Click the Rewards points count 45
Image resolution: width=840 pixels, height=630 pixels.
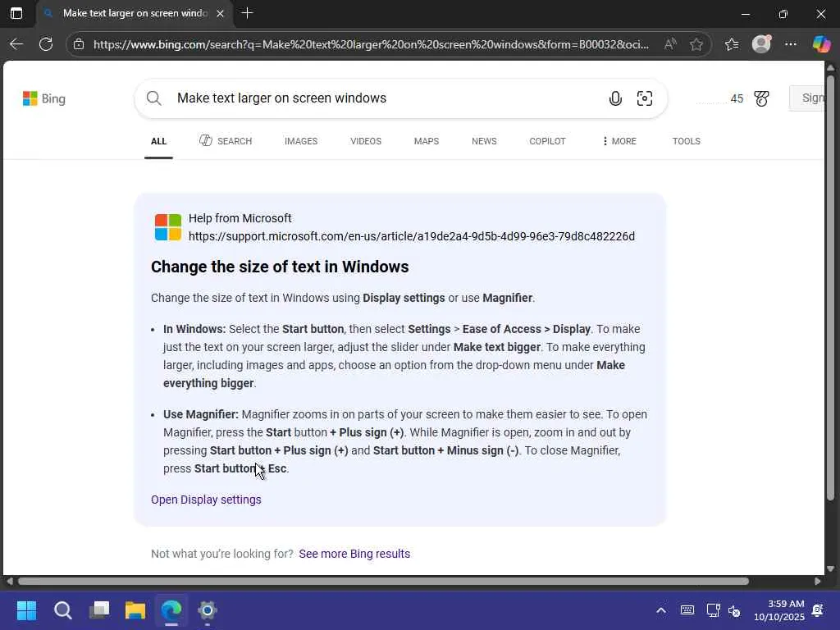(737, 98)
